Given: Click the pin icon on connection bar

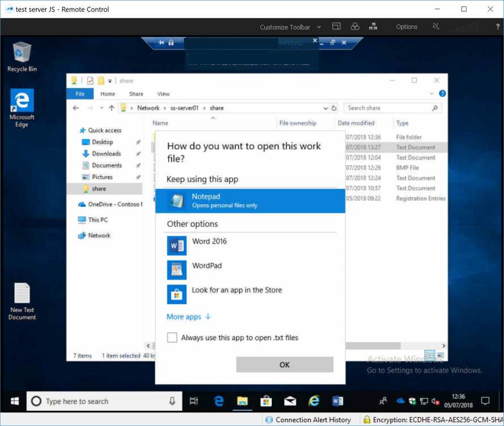Looking at the screenshot, I should point(161,43).
